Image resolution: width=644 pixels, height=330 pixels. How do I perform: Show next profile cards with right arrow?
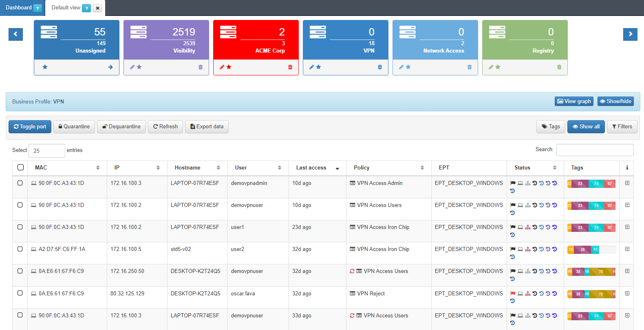[630, 34]
